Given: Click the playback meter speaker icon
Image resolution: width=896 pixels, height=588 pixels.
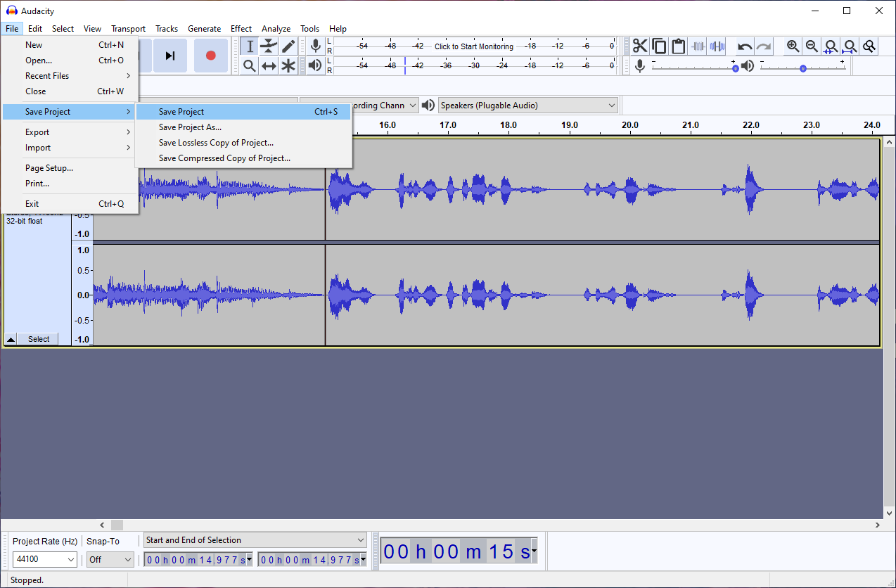Looking at the screenshot, I should coord(315,65).
